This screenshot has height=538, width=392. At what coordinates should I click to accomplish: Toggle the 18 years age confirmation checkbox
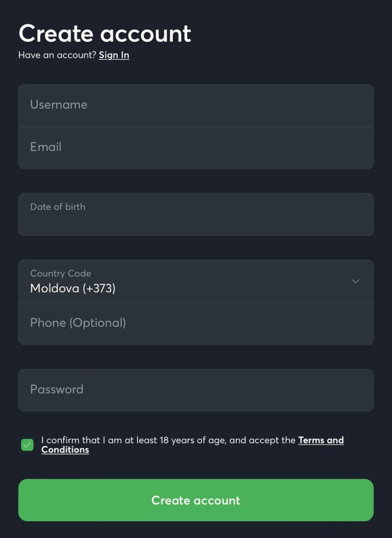tap(27, 445)
